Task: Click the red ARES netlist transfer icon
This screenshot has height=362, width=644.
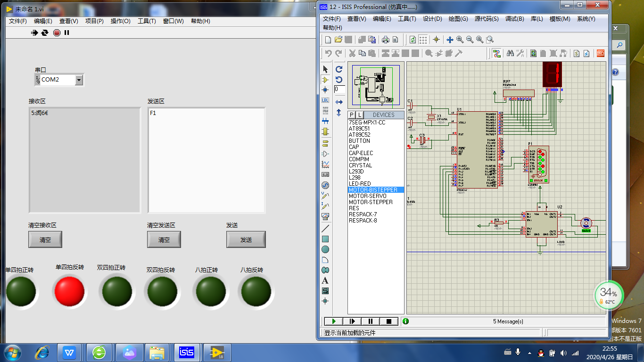Action: tap(601, 53)
